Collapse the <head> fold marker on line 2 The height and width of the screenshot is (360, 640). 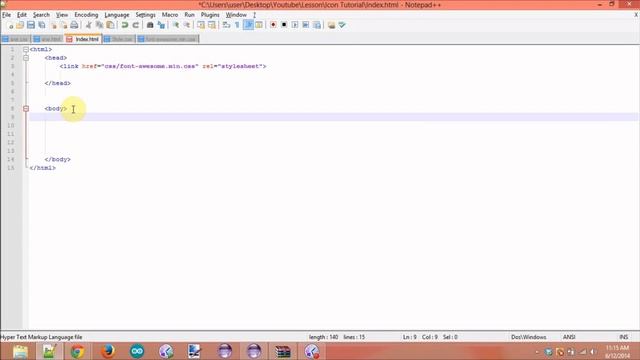click(26, 58)
